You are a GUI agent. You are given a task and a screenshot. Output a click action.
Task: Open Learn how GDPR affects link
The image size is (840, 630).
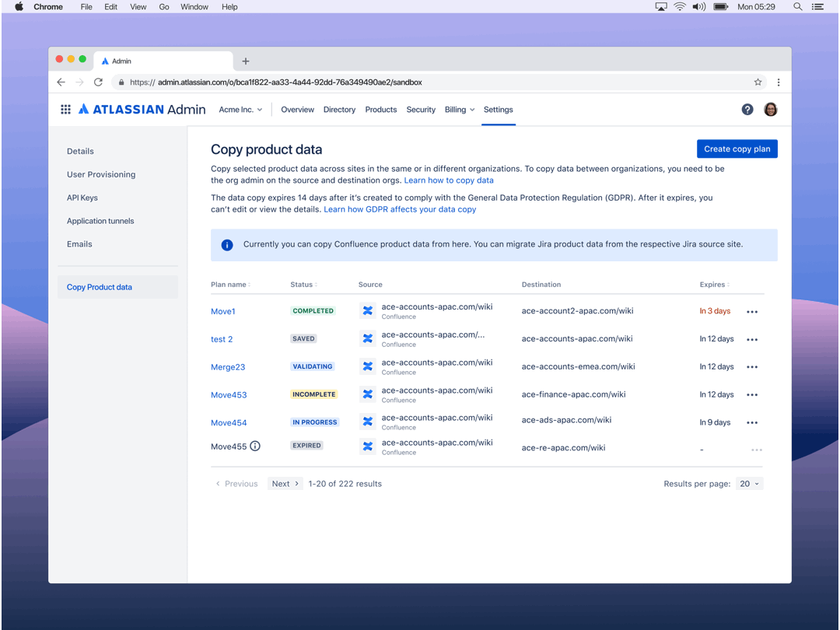400,209
